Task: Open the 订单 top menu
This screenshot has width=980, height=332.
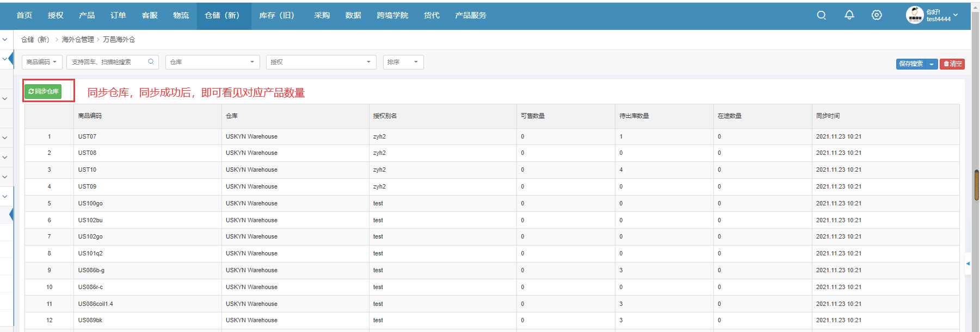Action: (x=118, y=15)
